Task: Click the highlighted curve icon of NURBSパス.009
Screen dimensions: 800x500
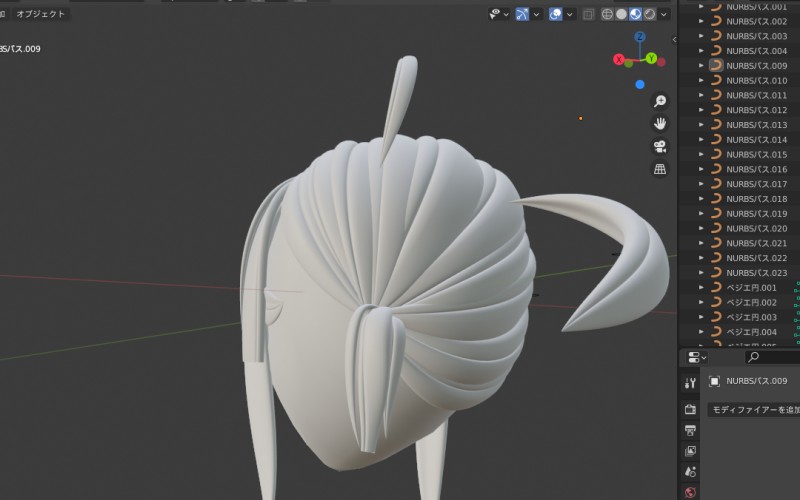Action: (716, 65)
